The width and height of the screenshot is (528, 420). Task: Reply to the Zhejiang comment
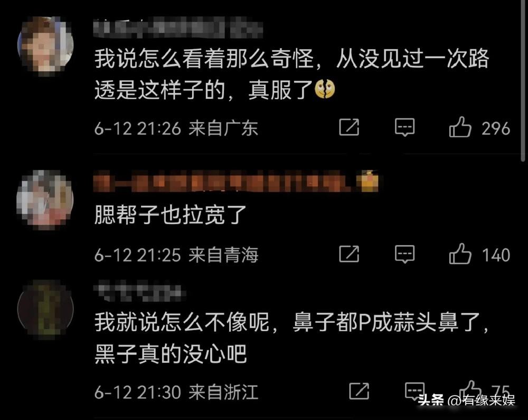(414, 391)
